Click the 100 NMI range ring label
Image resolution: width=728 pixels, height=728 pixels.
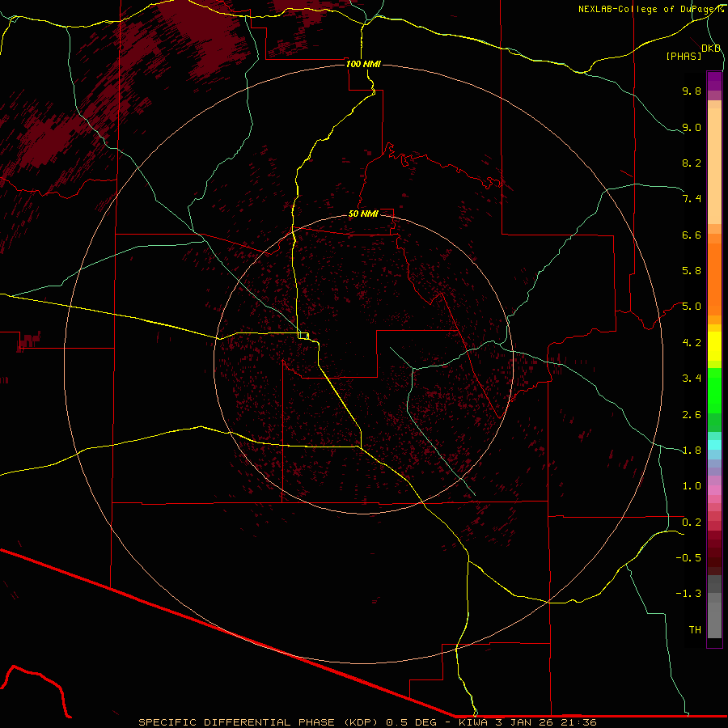tap(363, 64)
